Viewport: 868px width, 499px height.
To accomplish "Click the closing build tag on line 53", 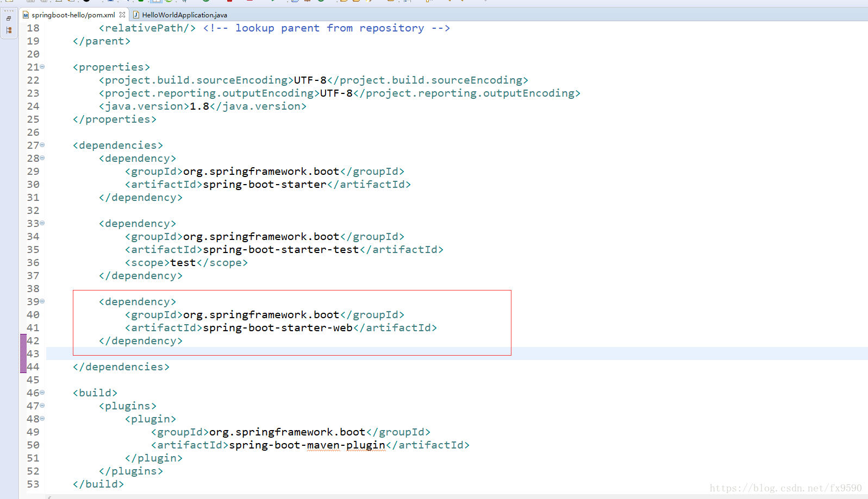I will tap(98, 484).
